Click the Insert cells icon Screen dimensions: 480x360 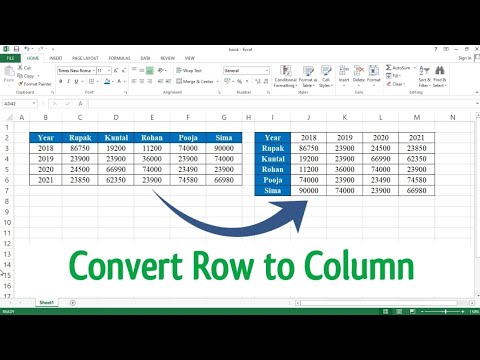(344, 71)
